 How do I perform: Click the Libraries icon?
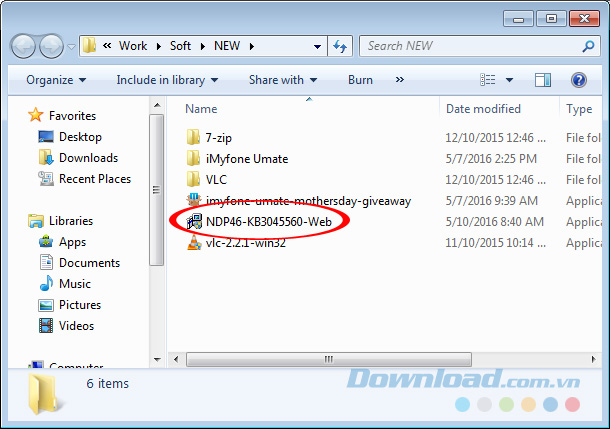[x=36, y=221]
